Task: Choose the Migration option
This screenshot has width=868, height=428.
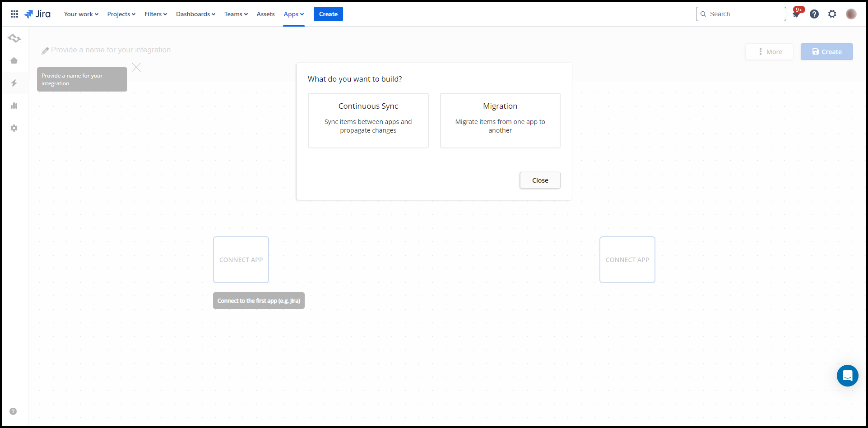Action: click(500, 120)
